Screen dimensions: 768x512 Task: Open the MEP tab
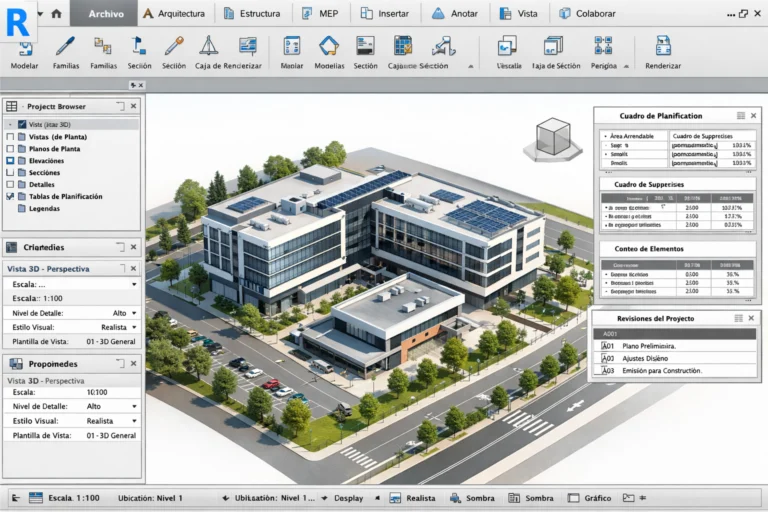pyautogui.click(x=320, y=14)
